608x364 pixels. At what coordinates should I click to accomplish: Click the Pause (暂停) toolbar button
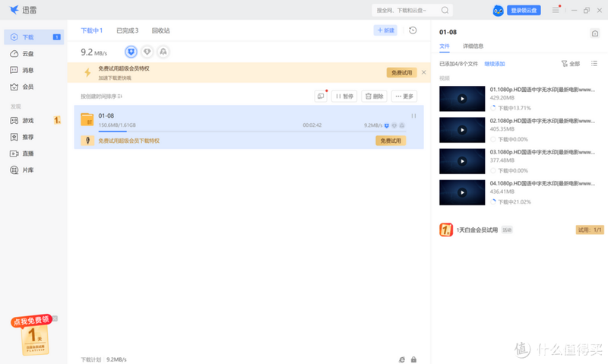[344, 97]
